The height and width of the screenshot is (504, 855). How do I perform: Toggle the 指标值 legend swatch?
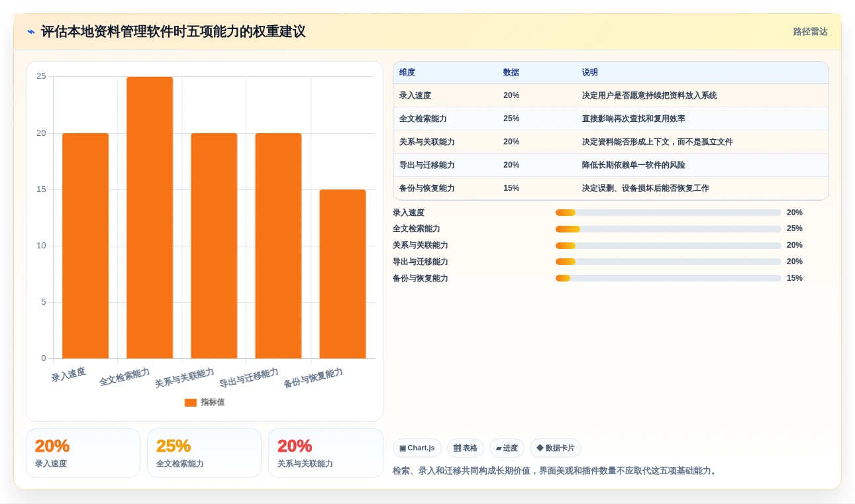click(x=191, y=402)
